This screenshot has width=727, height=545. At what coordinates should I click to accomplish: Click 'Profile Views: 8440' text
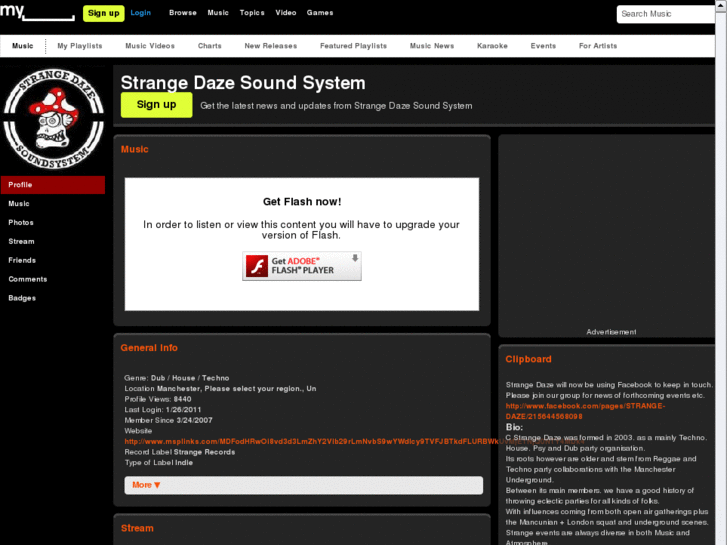click(x=158, y=399)
